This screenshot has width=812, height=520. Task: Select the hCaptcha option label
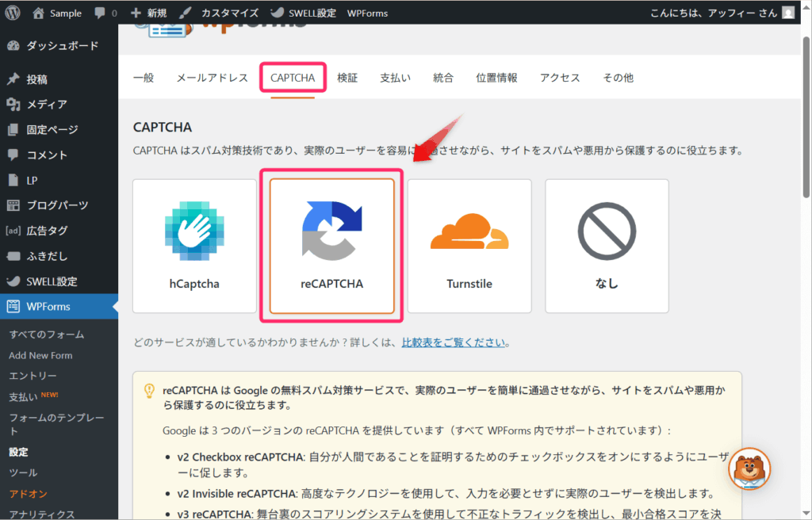click(x=194, y=284)
